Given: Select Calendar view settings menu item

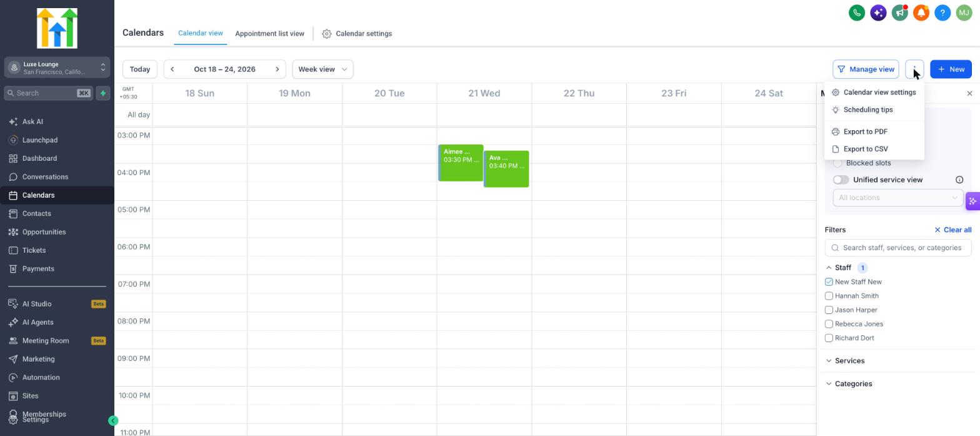Looking at the screenshot, I should coord(874,93).
